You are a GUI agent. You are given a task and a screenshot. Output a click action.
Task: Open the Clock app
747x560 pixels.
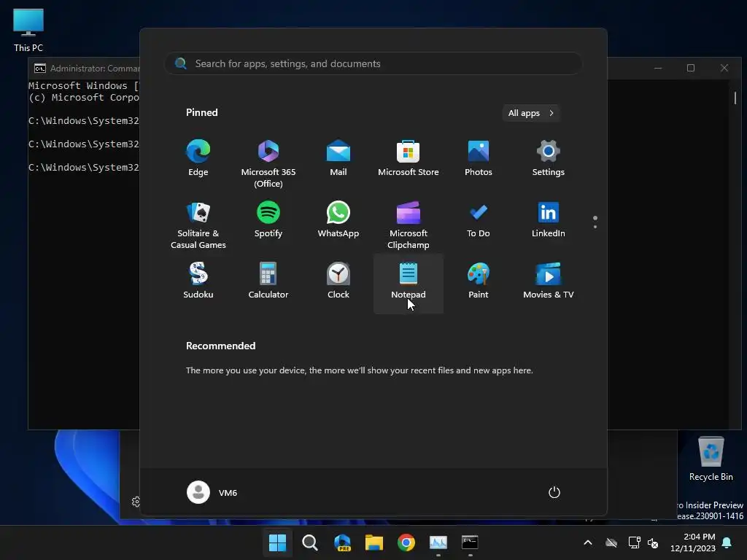pos(338,281)
